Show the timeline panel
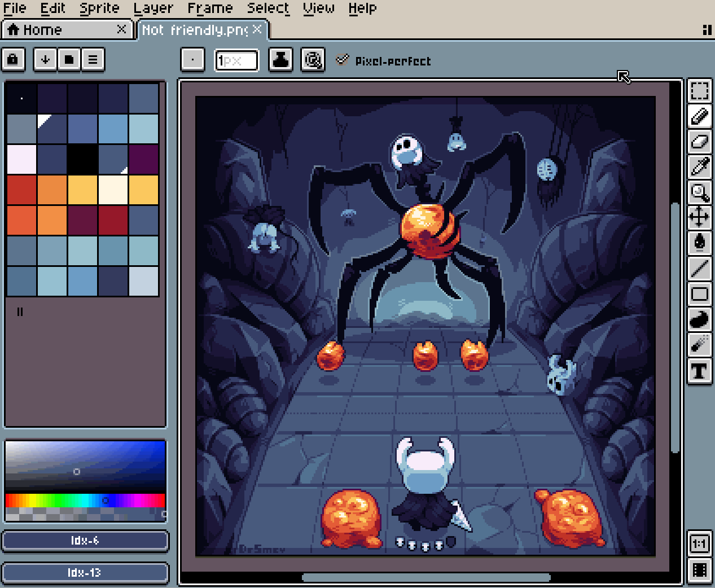 tap(699, 569)
